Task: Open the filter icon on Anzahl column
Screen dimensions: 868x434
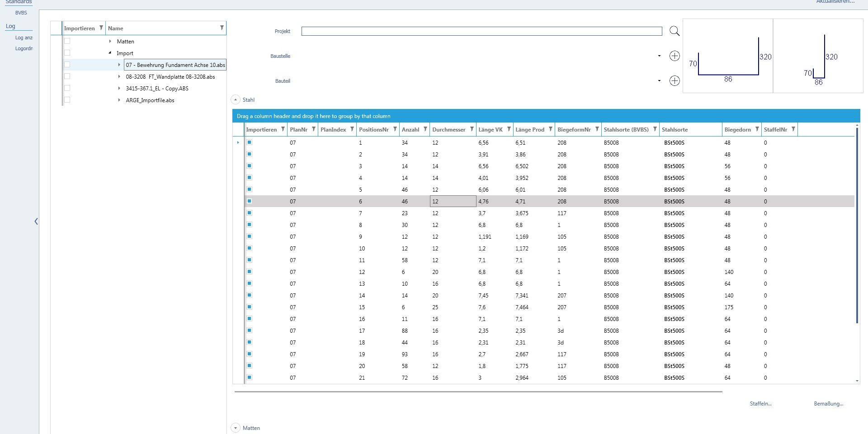Action: tap(425, 129)
